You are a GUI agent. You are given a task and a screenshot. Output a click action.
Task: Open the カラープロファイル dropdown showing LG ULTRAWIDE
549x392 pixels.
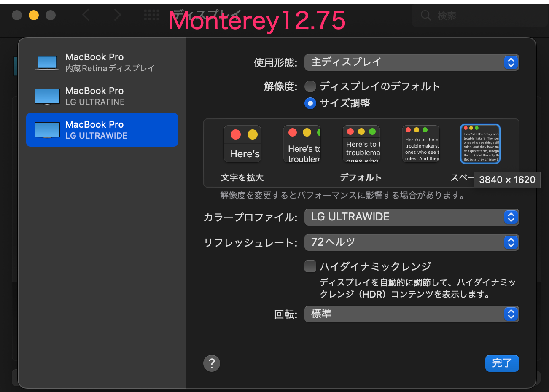[x=412, y=217]
